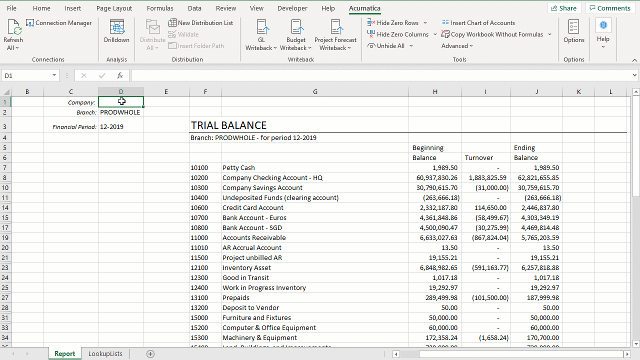Switch to the Developer tab

[x=292, y=8]
